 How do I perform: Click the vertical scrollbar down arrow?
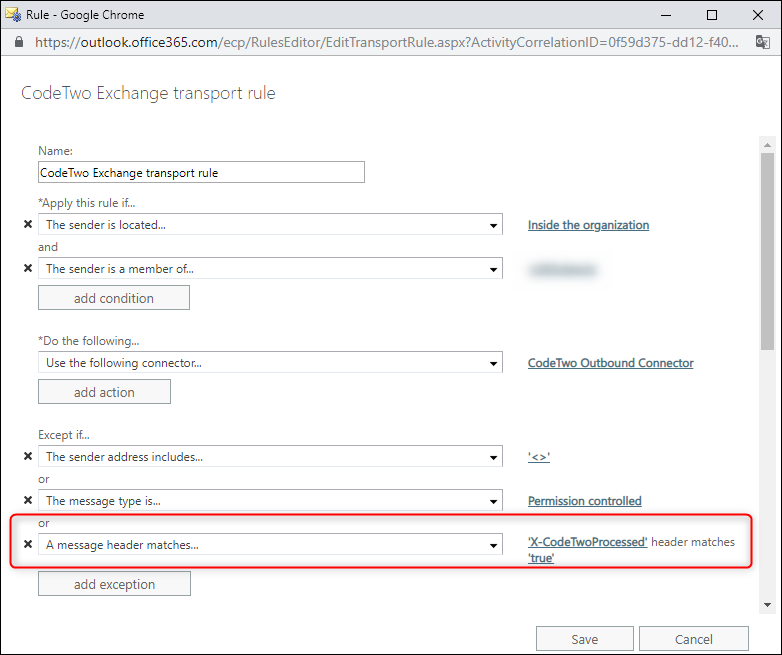[x=767, y=604]
